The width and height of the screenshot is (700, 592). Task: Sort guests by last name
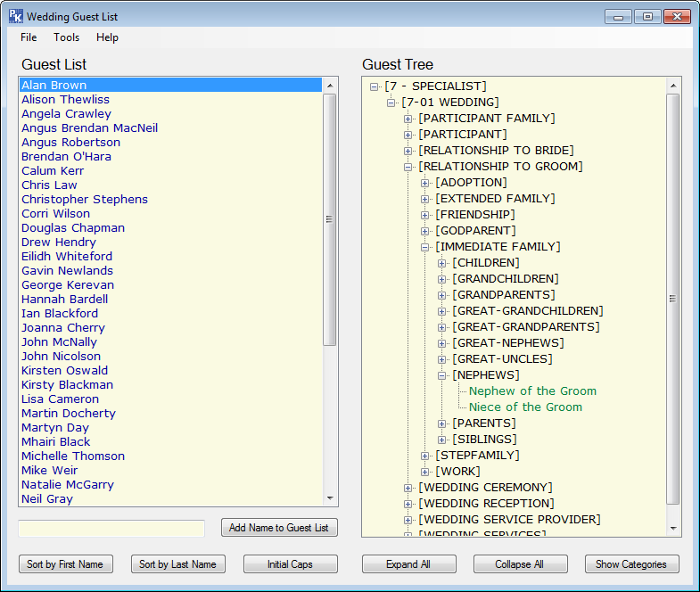178,564
